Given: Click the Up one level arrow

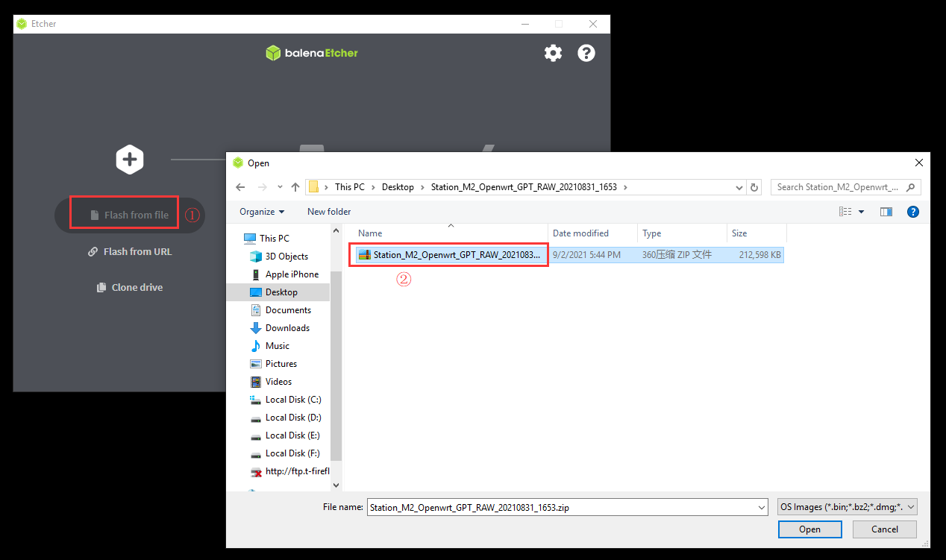Looking at the screenshot, I should click(x=295, y=187).
